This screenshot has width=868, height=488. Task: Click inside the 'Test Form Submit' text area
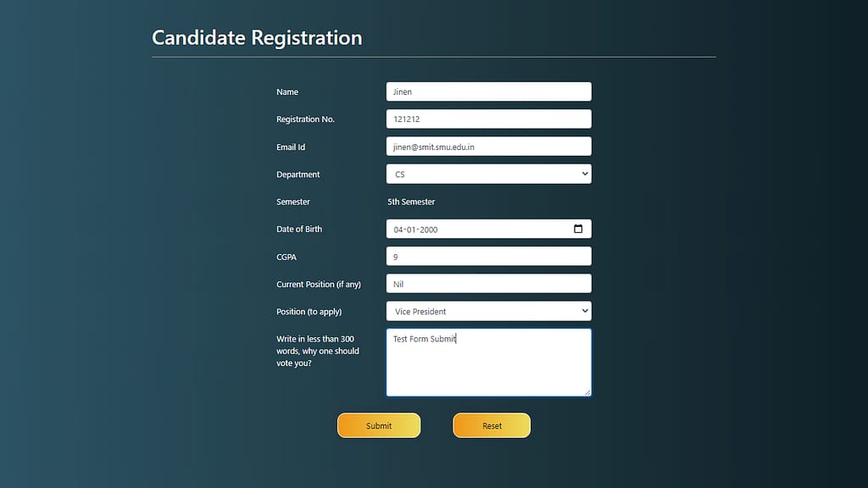tap(488, 363)
